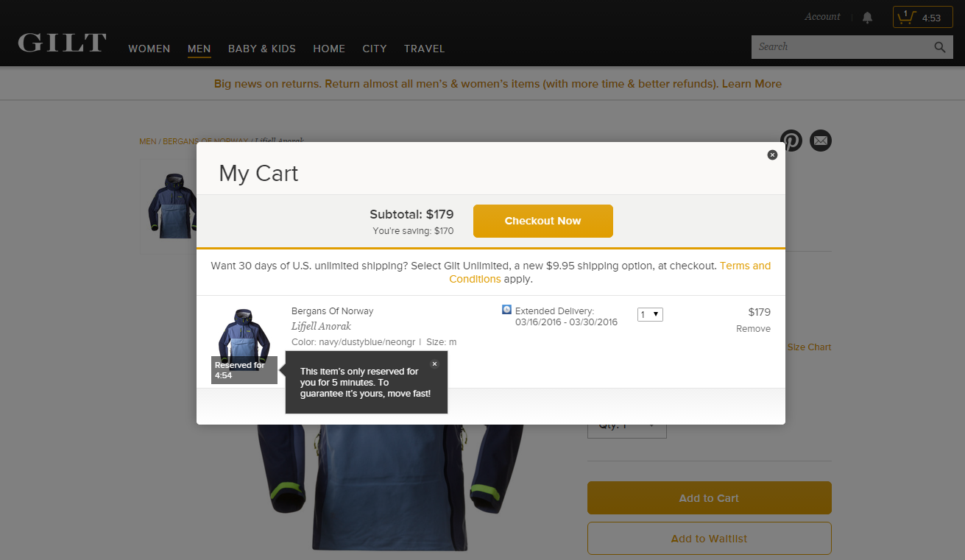Share product via email icon
The width and height of the screenshot is (965, 560).
click(x=821, y=141)
